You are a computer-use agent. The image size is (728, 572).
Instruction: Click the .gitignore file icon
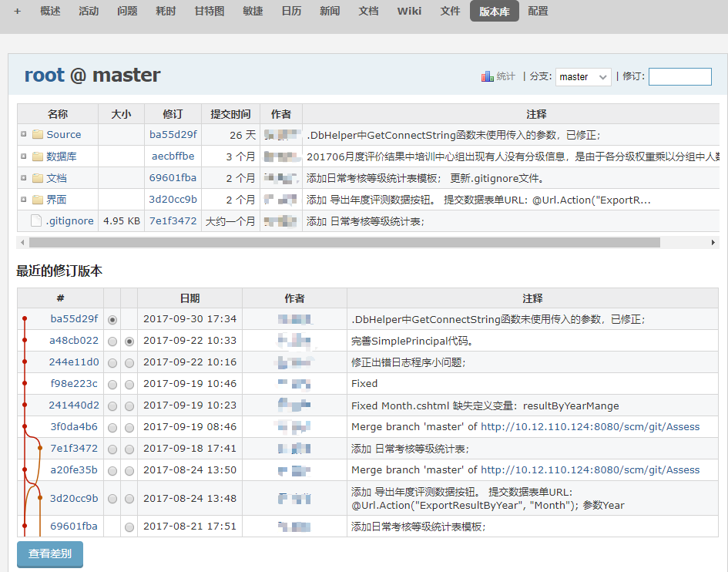click(35, 221)
